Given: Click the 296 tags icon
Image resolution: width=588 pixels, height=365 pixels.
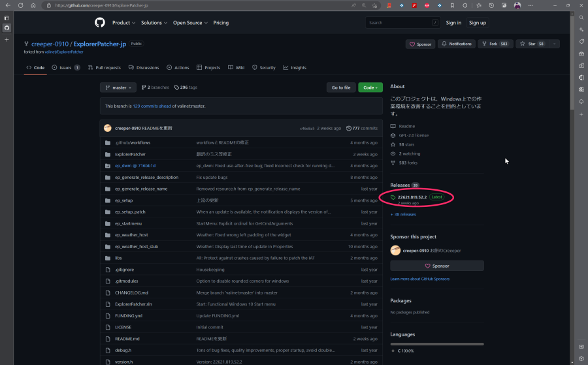Looking at the screenshot, I should click(176, 87).
